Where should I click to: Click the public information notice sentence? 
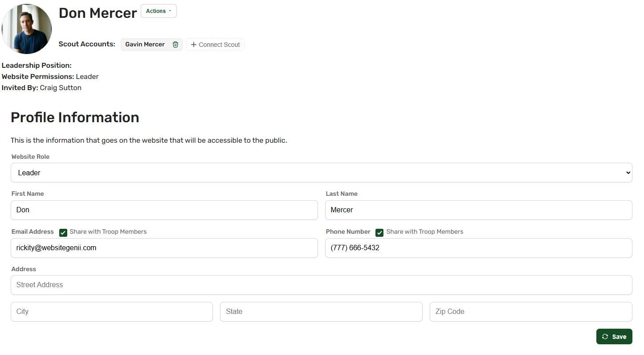click(149, 140)
